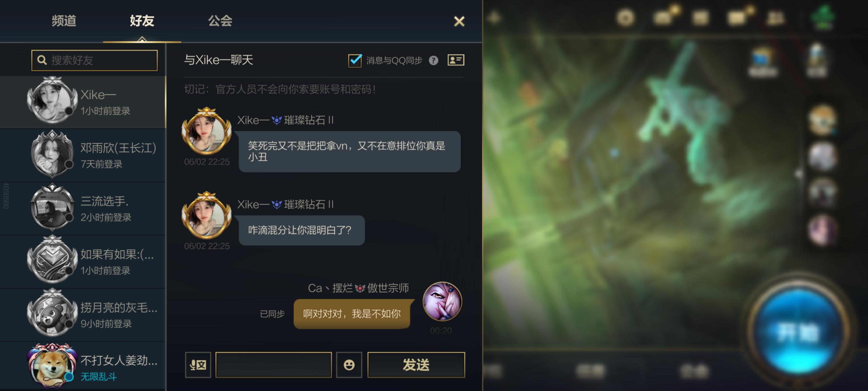Screen dimensions: 868x391
Task: Close the chat panel with X
Action: click(x=459, y=21)
